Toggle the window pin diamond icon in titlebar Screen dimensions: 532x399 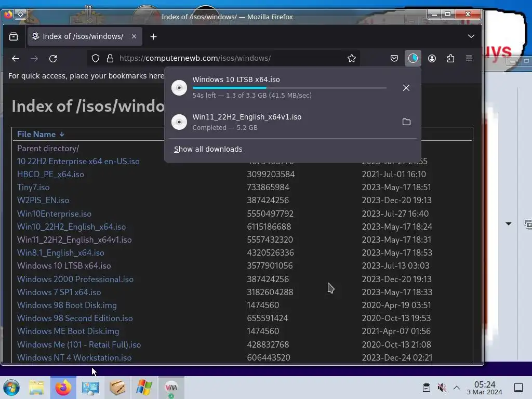(20, 14)
